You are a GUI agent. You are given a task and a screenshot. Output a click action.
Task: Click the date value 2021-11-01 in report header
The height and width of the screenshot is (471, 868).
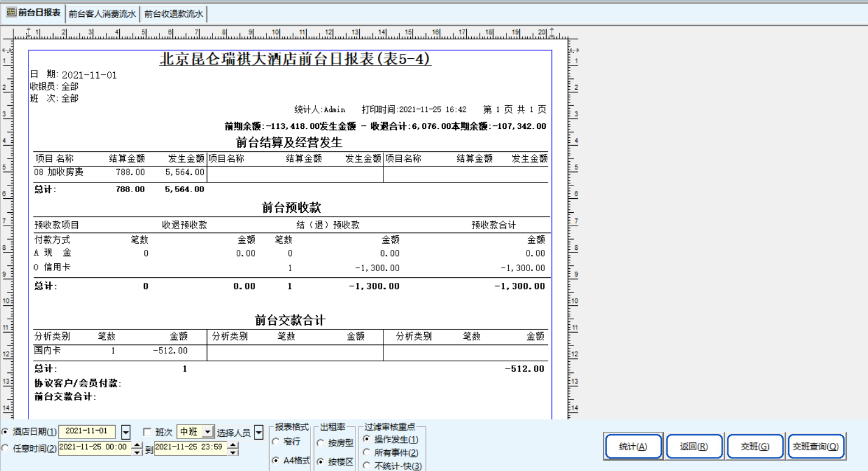[89, 75]
